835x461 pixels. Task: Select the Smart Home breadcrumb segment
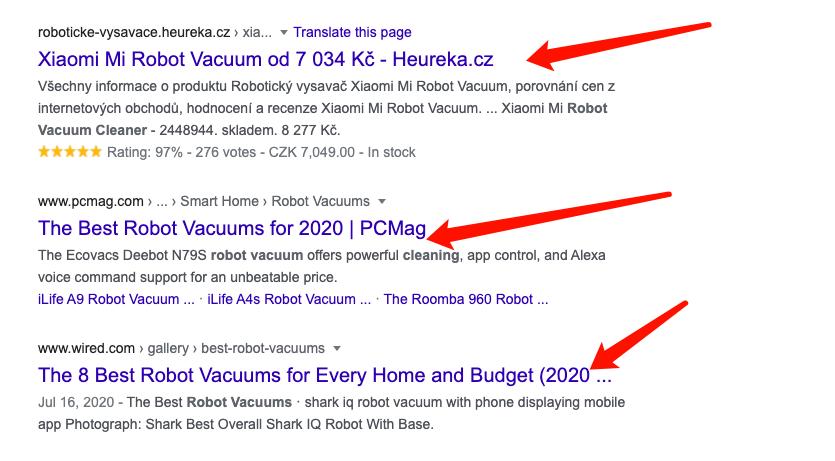219,201
